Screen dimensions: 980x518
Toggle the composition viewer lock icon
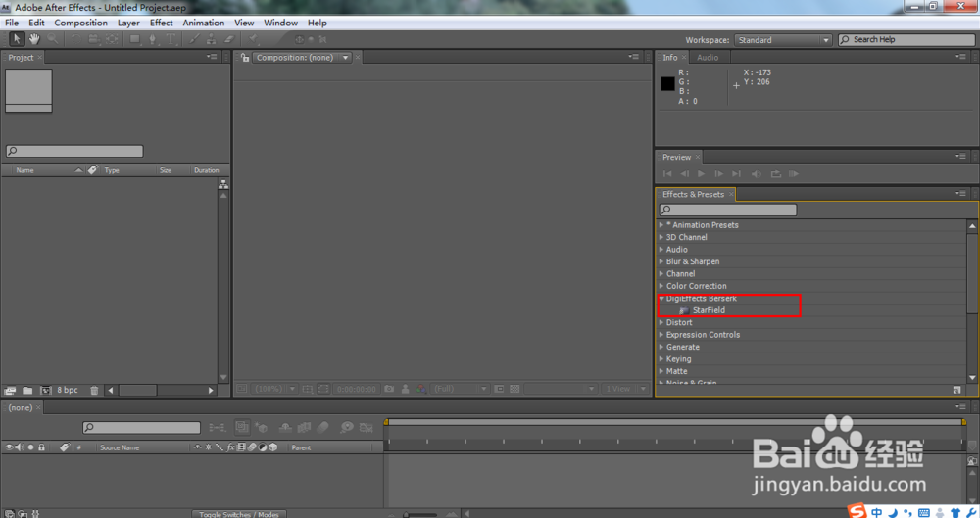(x=245, y=58)
